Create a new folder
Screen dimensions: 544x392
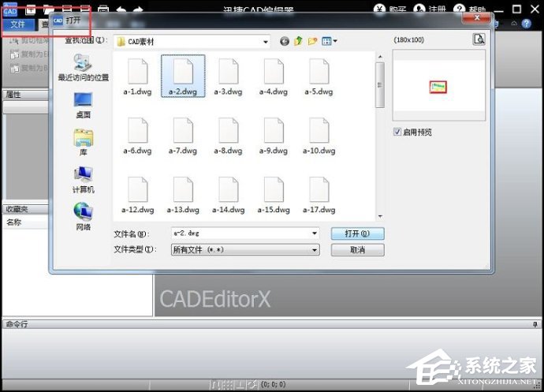click(x=313, y=41)
